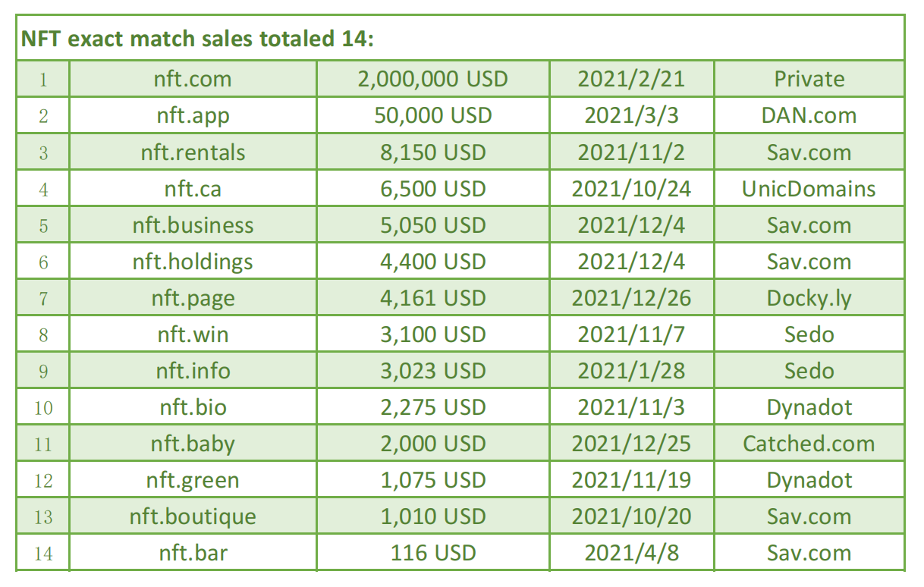924x587 pixels.
Task: Select the nft.rentals domain cell
Action: (193, 152)
